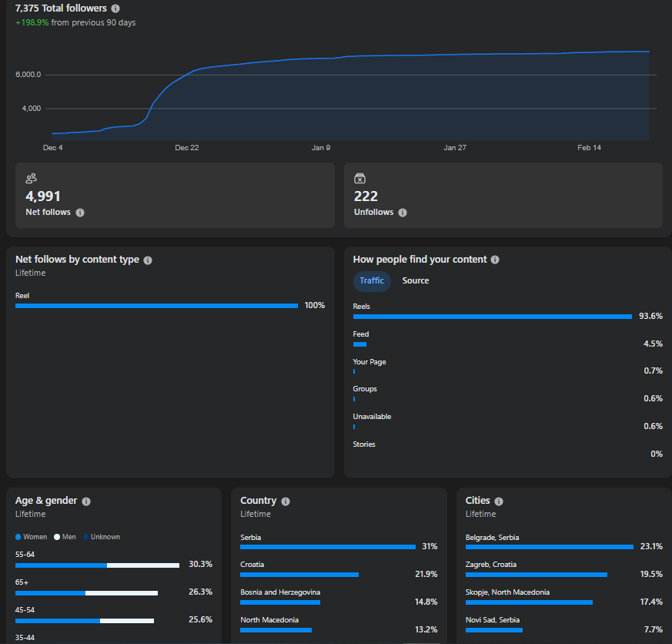This screenshot has height=644, width=672.
Task: Select the Traffic tab
Action: (372, 281)
